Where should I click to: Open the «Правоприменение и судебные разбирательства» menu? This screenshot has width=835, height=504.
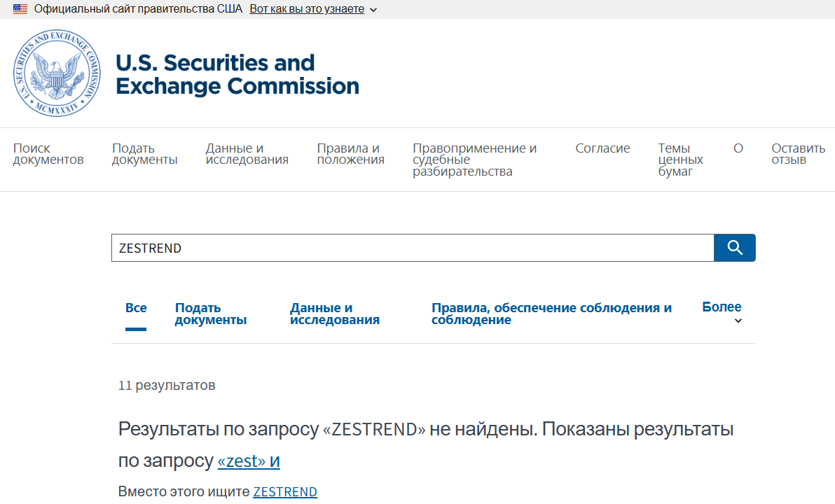coord(475,159)
